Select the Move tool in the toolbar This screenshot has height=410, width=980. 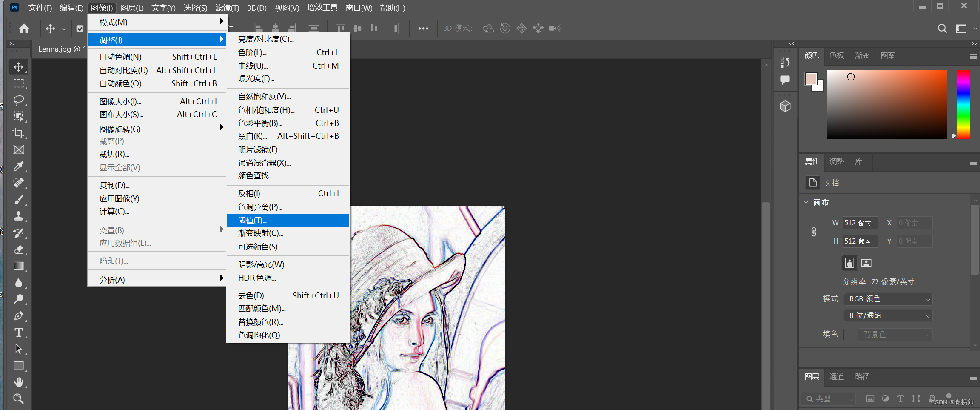[x=18, y=66]
